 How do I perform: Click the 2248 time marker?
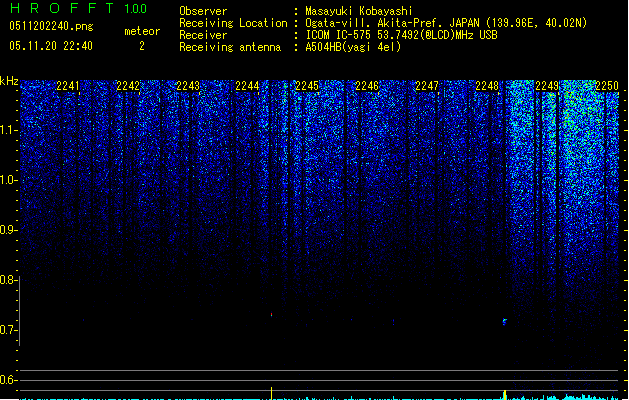[487, 85]
